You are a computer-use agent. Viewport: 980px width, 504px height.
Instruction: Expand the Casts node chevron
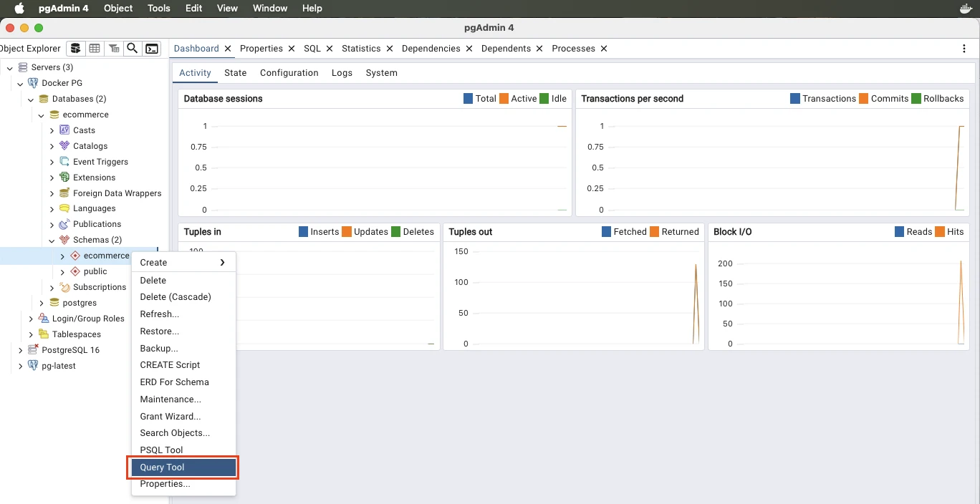pos(52,130)
